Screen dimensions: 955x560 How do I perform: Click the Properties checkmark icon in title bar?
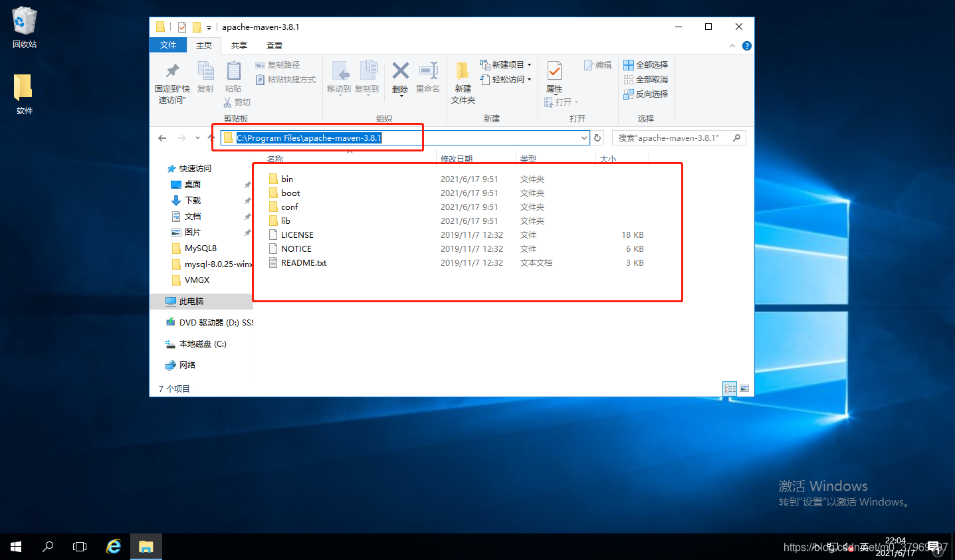coord(182,27)
